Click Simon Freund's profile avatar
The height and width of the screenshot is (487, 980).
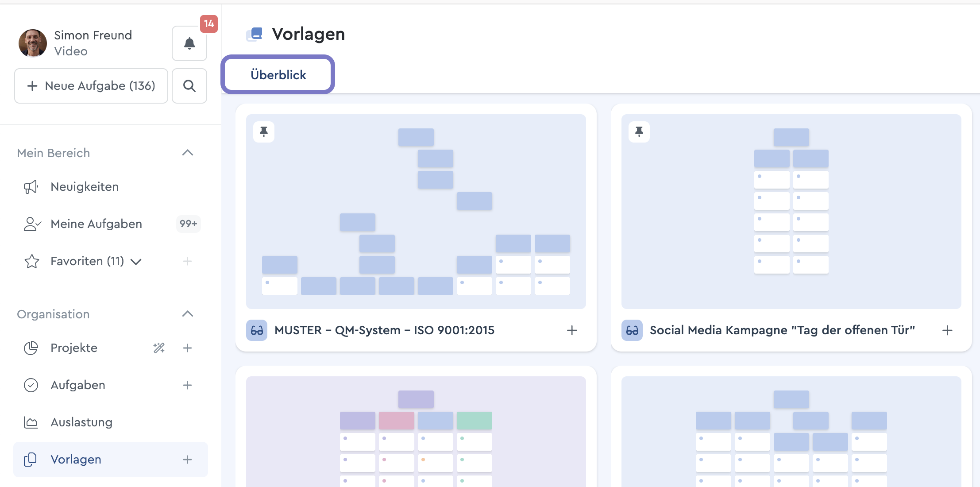click(33, 43)
